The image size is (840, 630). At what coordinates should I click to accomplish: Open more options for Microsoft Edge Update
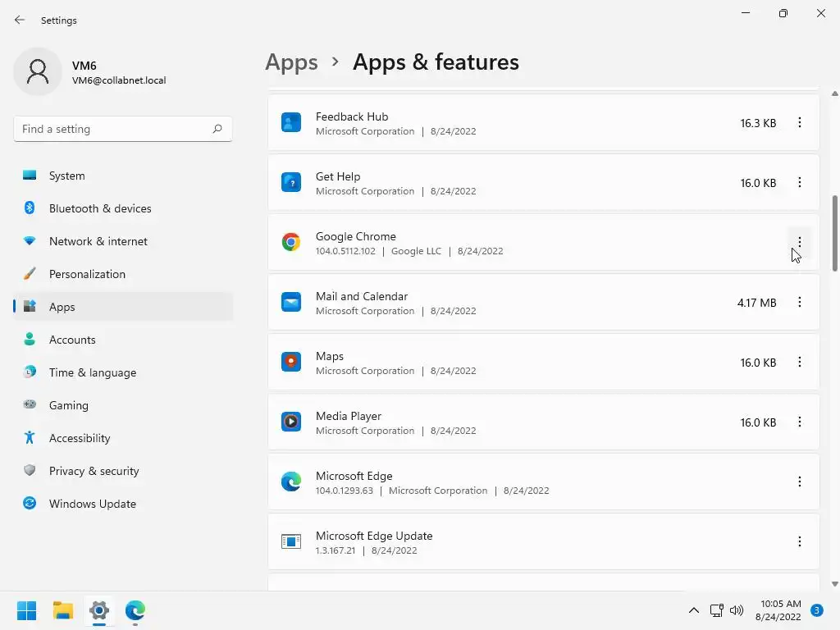click(x=799, y=541)
